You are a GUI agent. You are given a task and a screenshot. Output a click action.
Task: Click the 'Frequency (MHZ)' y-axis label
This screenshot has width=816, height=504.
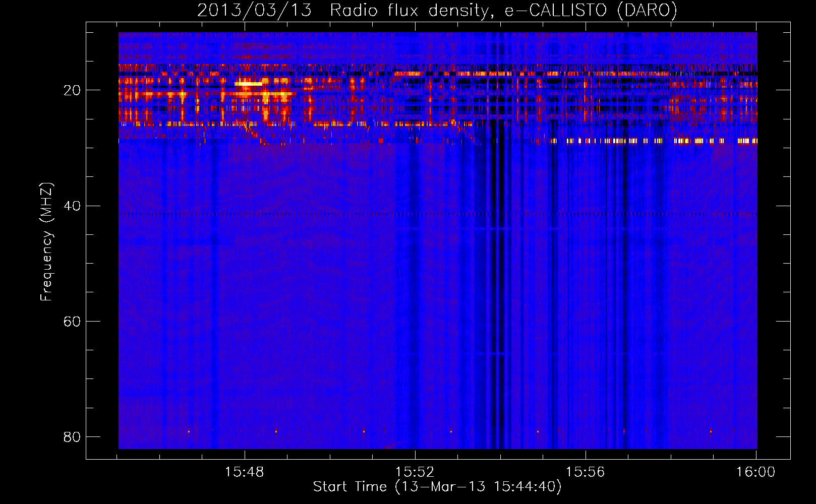coord(46,242)
